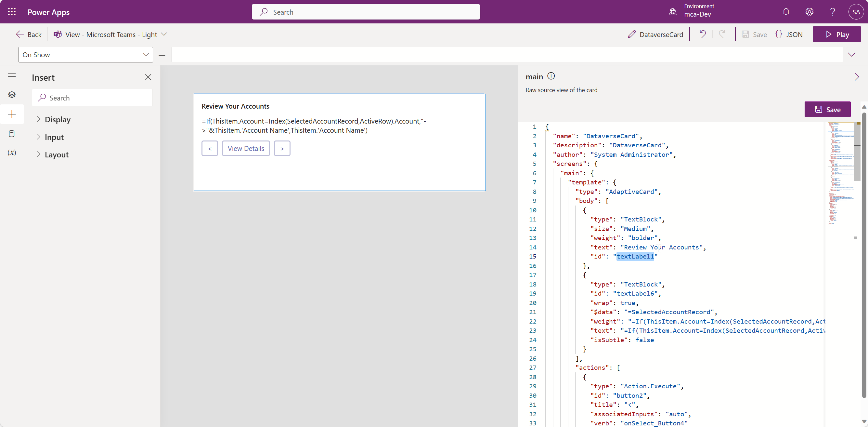Screen dimensions: 868x427
Task: Undo the last change
Action: (703, 34)
